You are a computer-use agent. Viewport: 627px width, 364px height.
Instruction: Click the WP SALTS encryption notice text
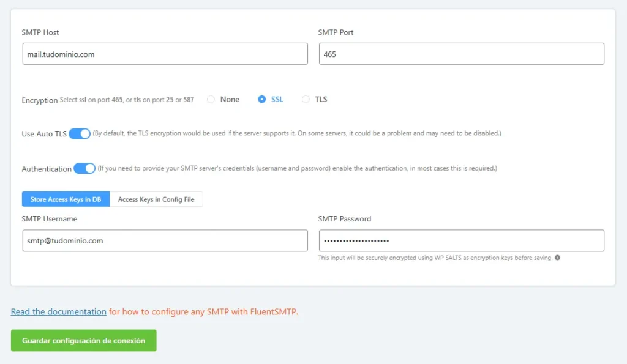(x=435, y=258)
